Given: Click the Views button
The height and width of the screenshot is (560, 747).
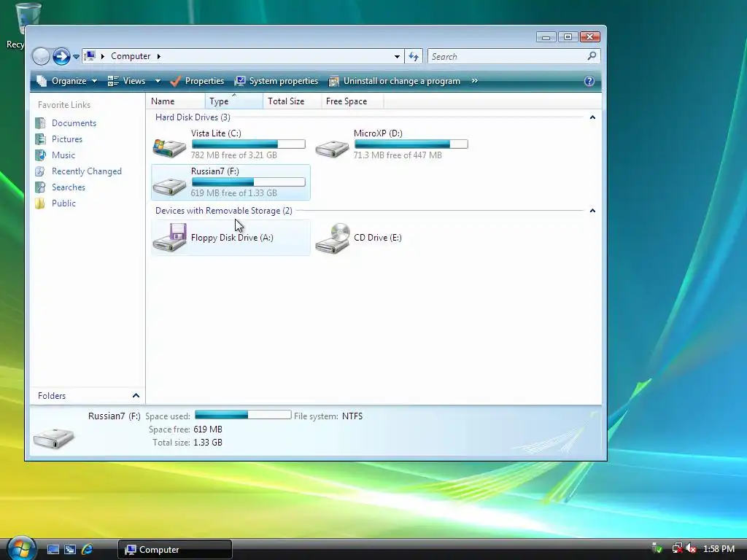Looking at the screenshot, I should 127,81.
